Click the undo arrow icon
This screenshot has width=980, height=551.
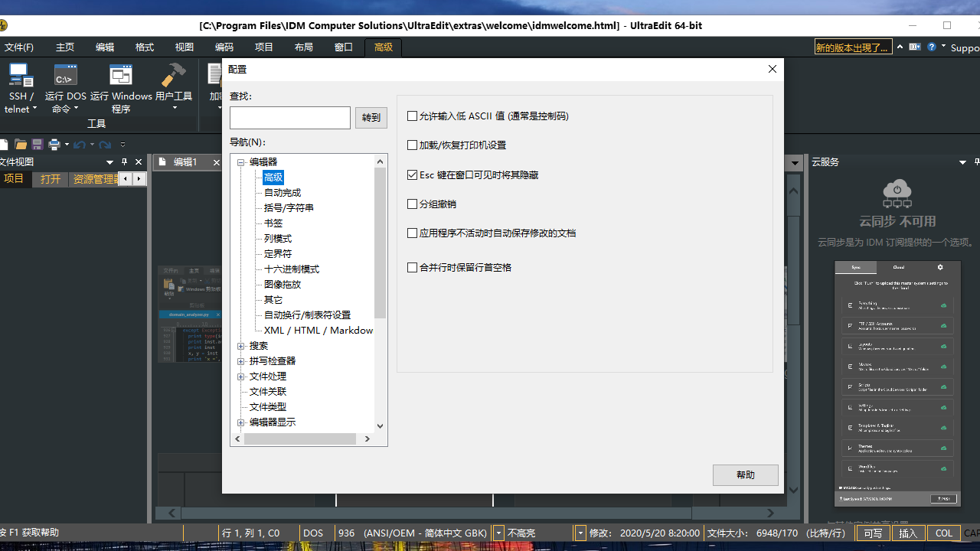pos(80,144)
